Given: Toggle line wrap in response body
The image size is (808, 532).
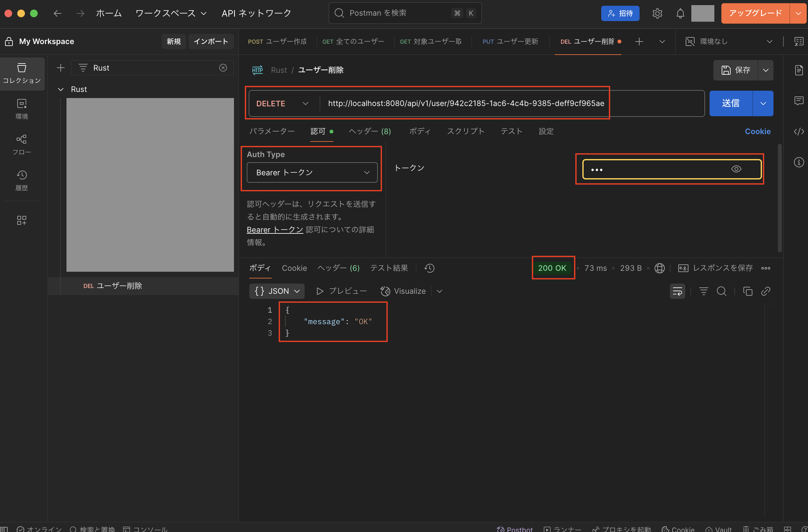Looking at the screenshot, I should (x=677, y=291).
